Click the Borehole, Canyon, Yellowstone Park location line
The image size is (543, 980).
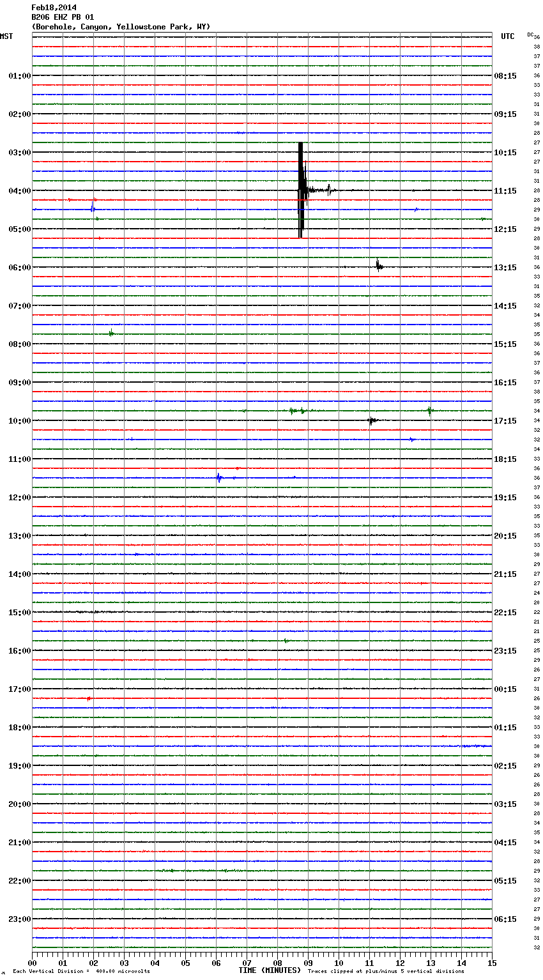[121, 27]
